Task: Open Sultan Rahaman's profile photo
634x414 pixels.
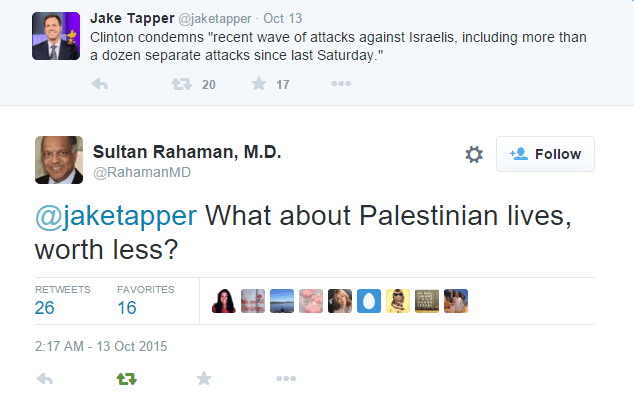Action: [59, 159]
